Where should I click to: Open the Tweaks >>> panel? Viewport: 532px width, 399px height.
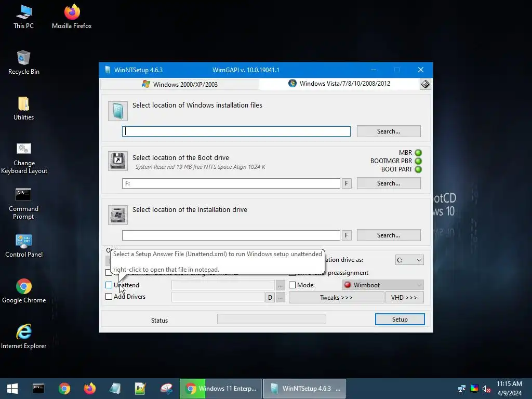point(336,298)
